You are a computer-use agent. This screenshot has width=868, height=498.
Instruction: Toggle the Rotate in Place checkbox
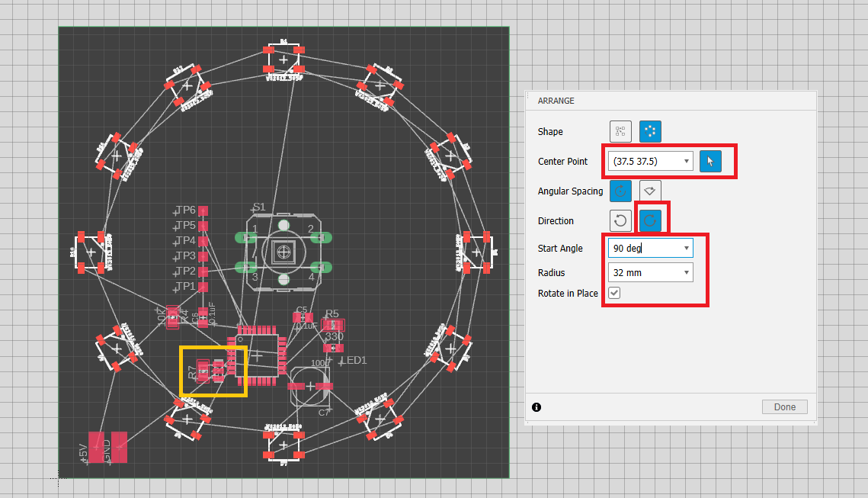click(x=614, y=294)
